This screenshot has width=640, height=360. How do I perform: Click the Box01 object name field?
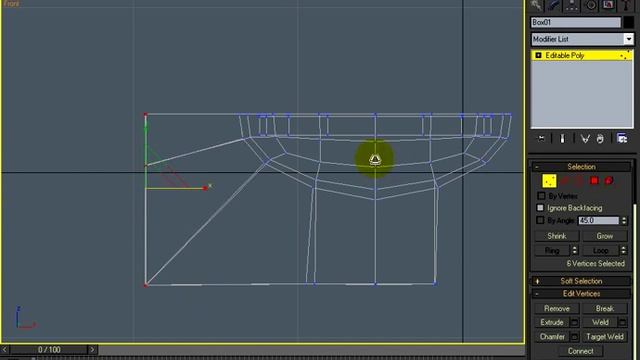coord(576,22)
